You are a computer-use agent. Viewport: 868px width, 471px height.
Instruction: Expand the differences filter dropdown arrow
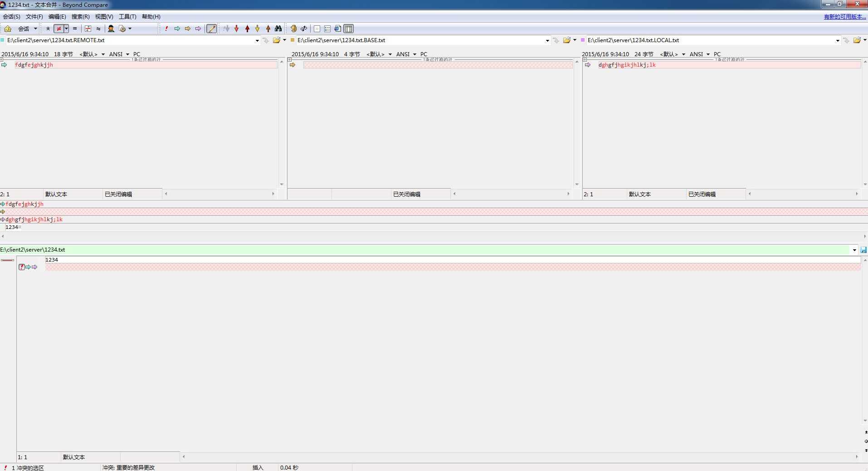click(x=66, y=29)
